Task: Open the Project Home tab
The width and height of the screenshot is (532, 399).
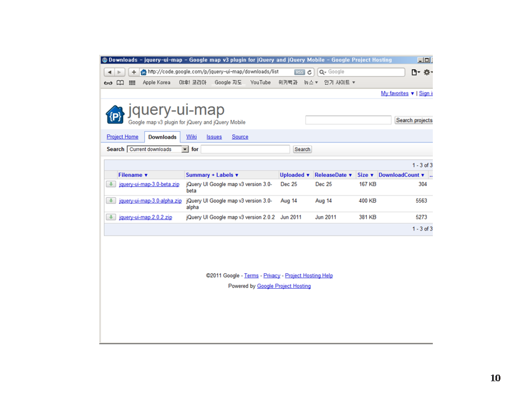Action: click(x=122, y=137)
